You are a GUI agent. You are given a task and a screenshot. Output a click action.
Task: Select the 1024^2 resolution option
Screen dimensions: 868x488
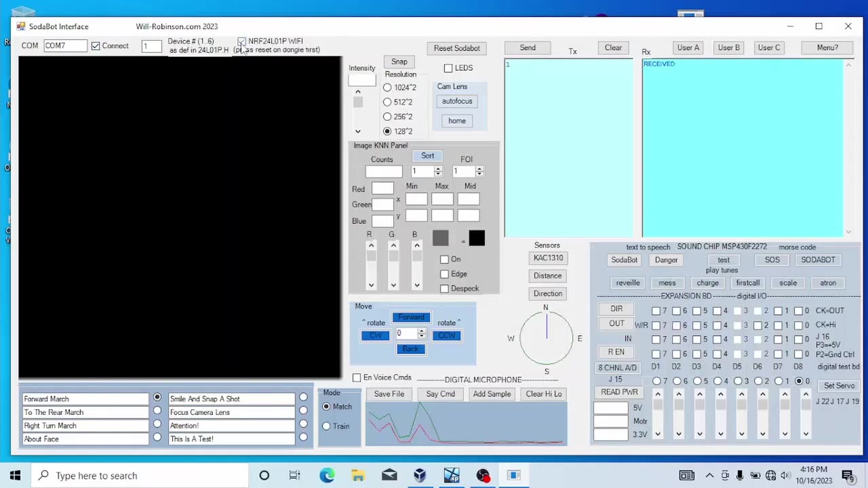[387, 87]
